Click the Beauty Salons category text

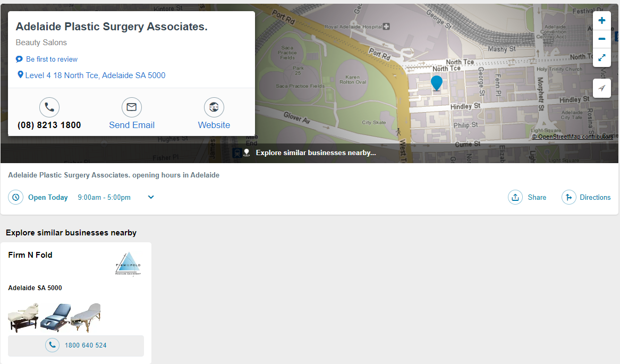(41, 43)
